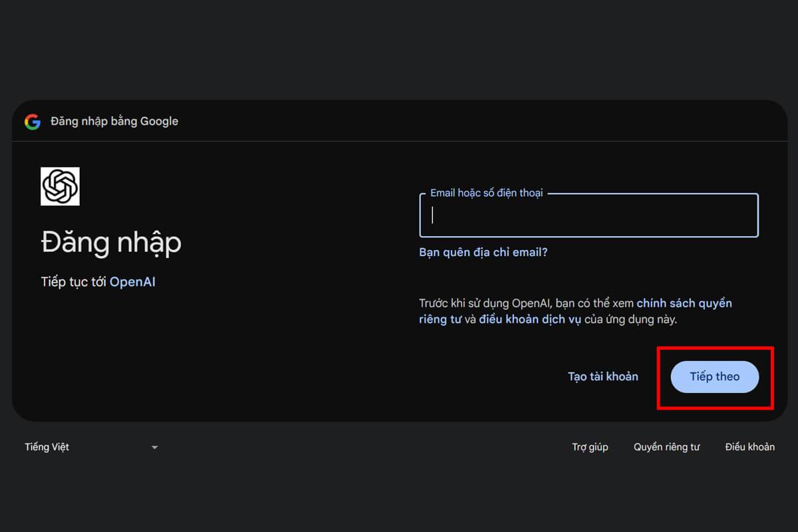Click the 'Đăng nhập bằng Google' header text
The width and height of the screenshot is (798, 532).
(x=114, y=122)
